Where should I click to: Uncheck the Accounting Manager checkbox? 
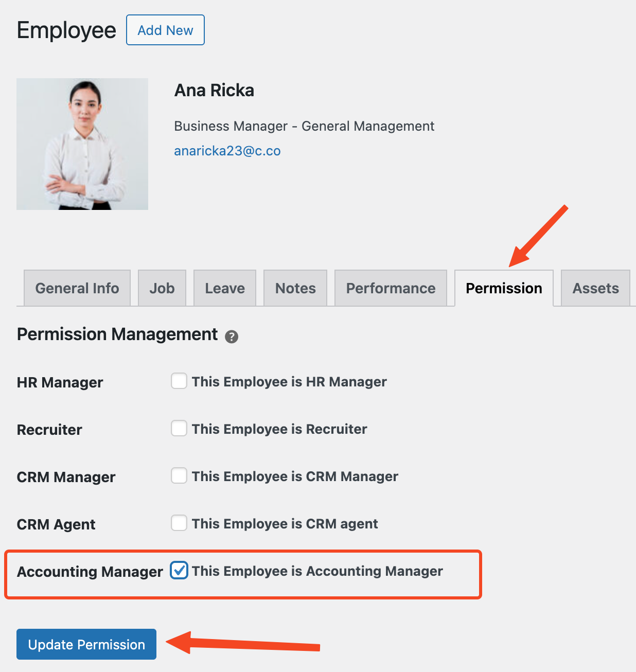(179, 571)
